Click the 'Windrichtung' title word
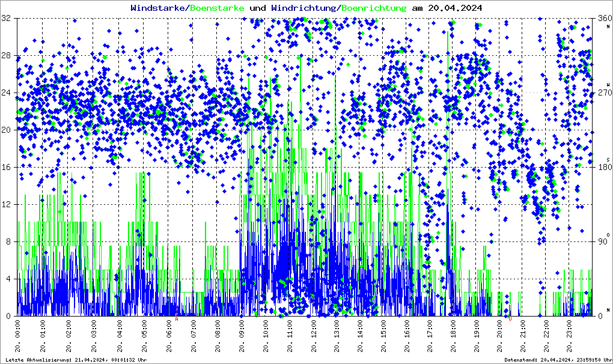 303,8
